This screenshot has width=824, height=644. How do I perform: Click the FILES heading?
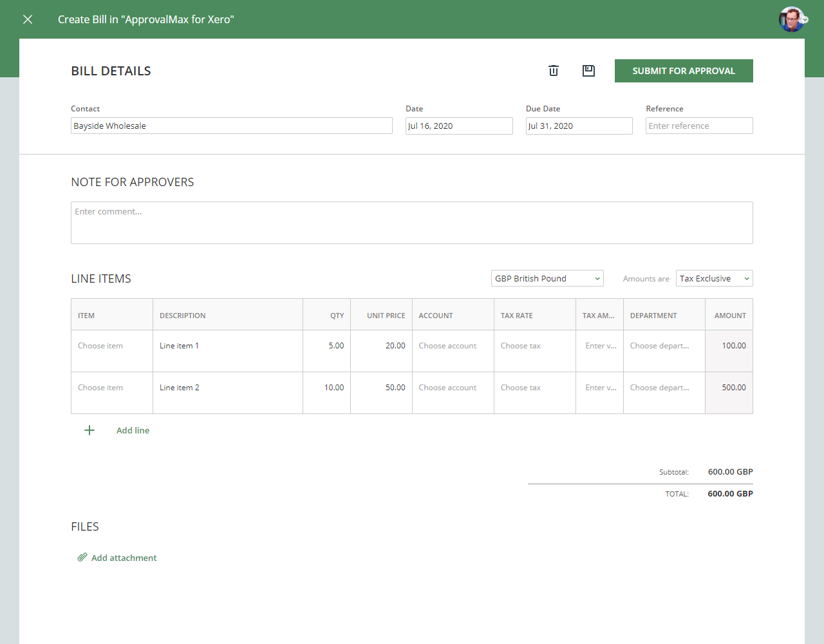pyautogui.click(x=85, y=527)
